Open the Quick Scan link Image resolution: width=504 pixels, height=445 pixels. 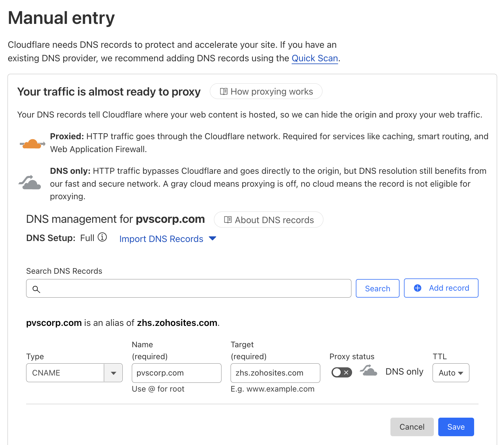pos(315,58)
